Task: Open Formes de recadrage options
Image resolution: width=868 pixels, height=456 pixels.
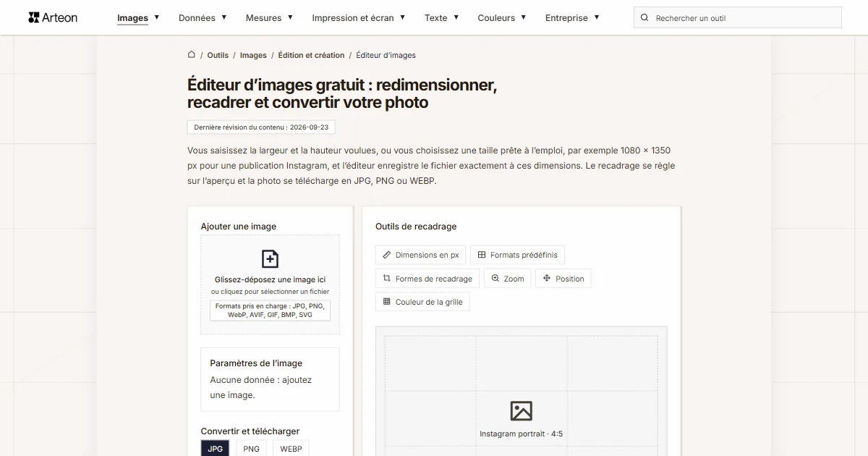Action: point(427,279)
